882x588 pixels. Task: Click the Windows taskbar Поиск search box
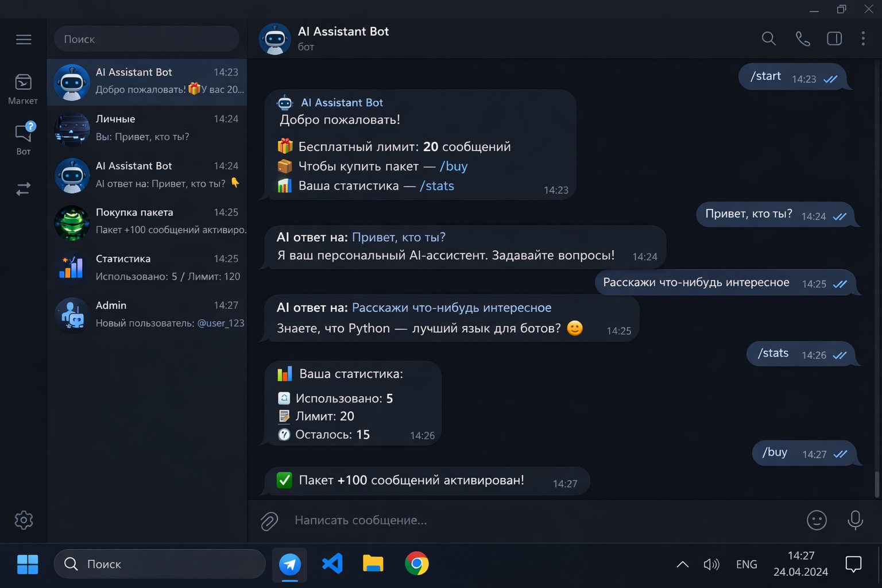click(x=160, y=564)
